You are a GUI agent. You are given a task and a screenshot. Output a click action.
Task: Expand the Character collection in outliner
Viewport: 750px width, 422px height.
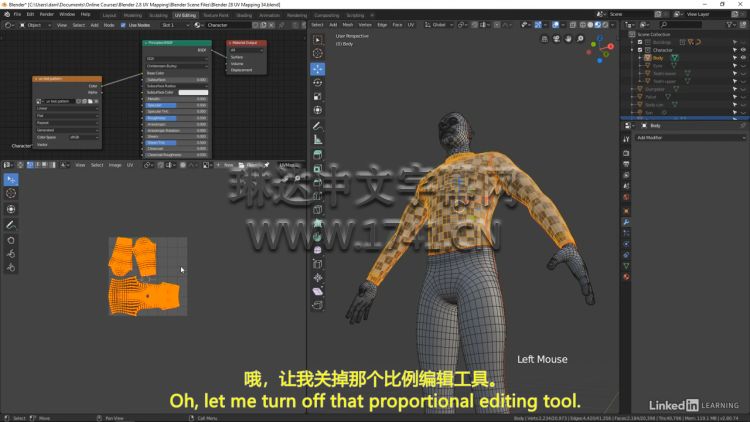click(632, 50)
